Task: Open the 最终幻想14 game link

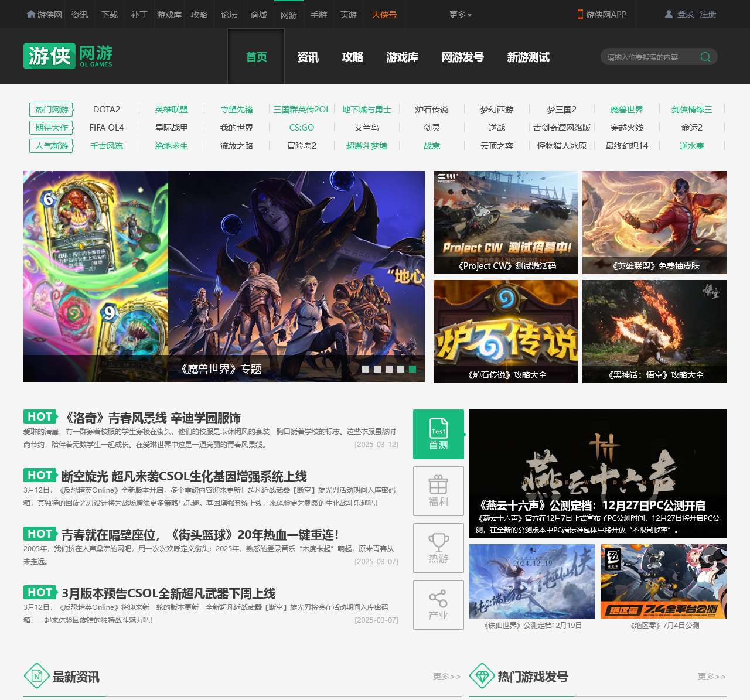Action: coord(627,146)
